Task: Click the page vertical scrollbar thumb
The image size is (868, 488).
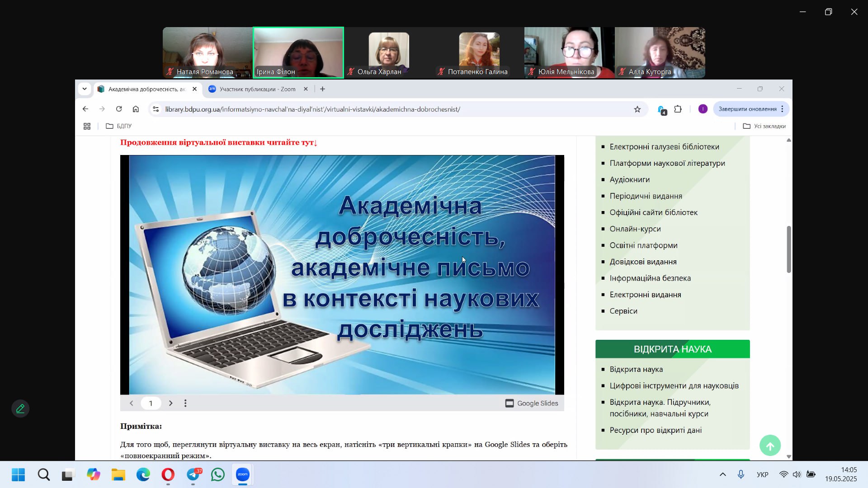Action: 789,249
